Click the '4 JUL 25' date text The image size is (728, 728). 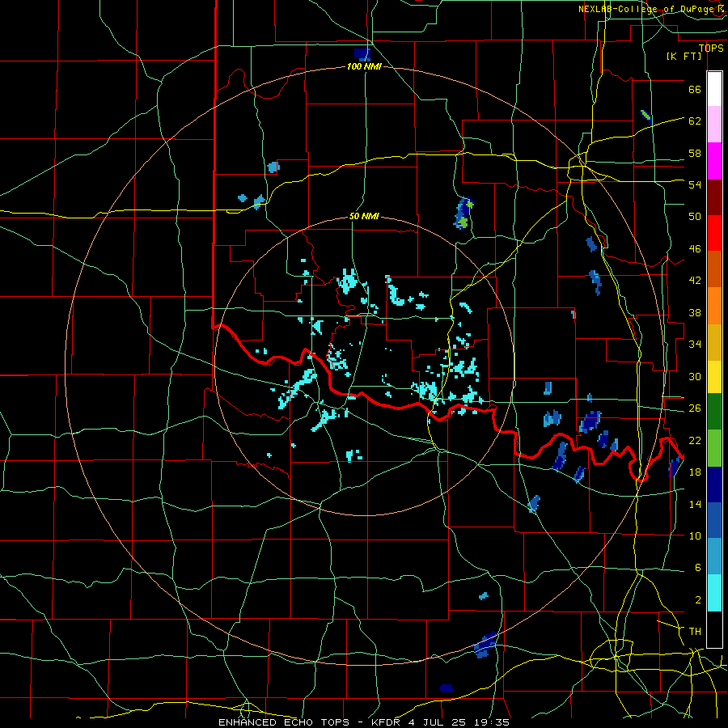pos(438,722)
